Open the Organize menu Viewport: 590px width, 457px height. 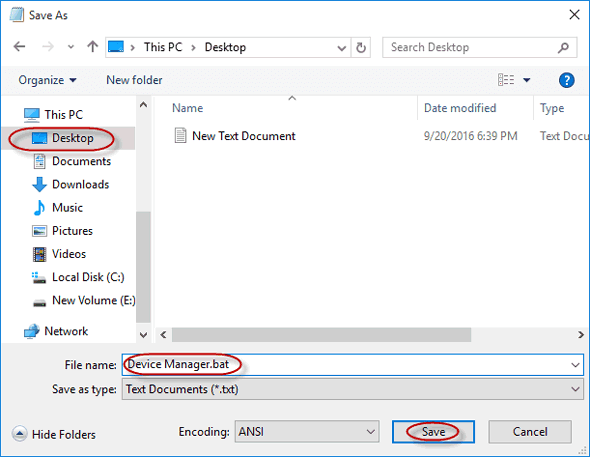tap(47, 80)
